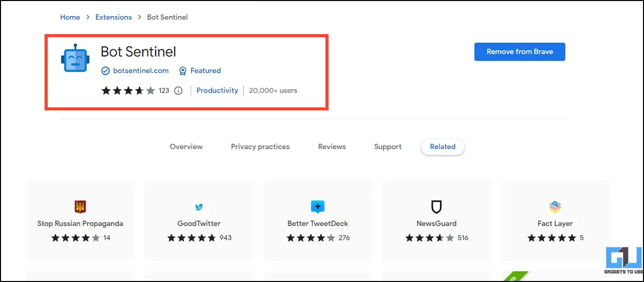Click the Bot Sentinel robot logo icon
This screenshot has height=282, width=644.
coord(75,58)
